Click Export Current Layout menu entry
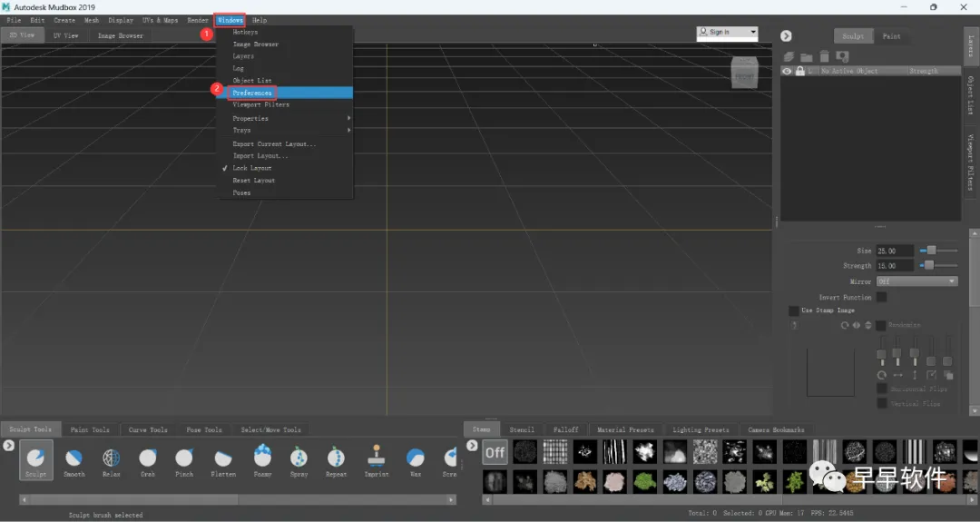This screenshot has width=980, height=522. 285,143
